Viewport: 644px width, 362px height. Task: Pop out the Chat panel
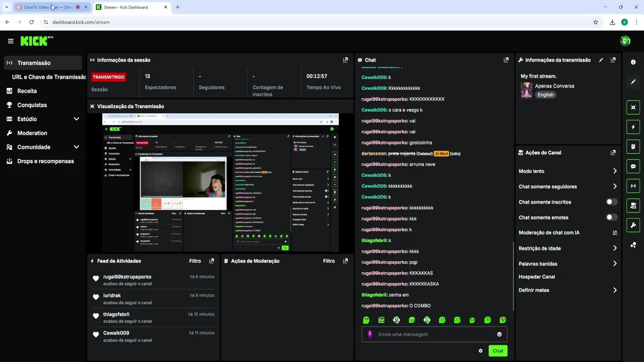tap(506, 60)
